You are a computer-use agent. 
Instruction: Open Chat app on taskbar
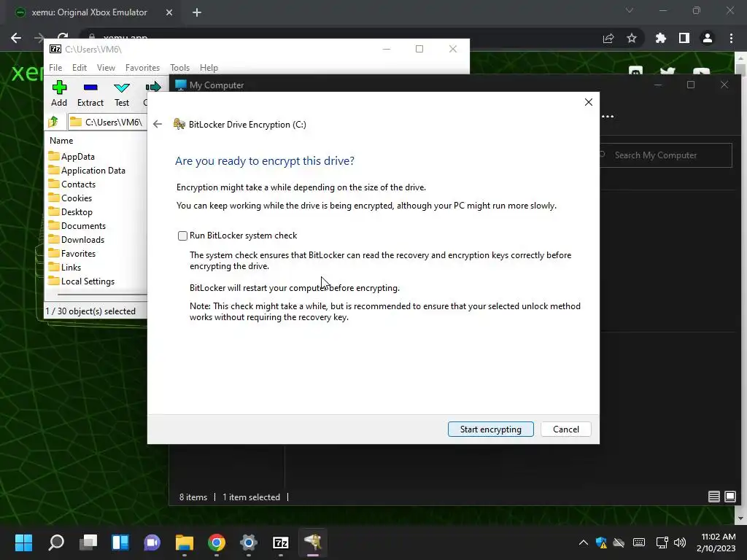click(x=152, y=542)
